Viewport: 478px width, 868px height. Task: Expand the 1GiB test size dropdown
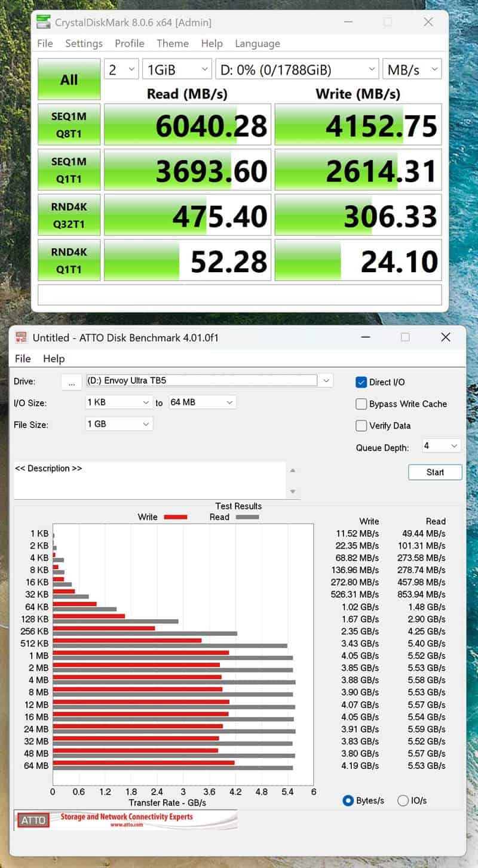pos(177,69)
